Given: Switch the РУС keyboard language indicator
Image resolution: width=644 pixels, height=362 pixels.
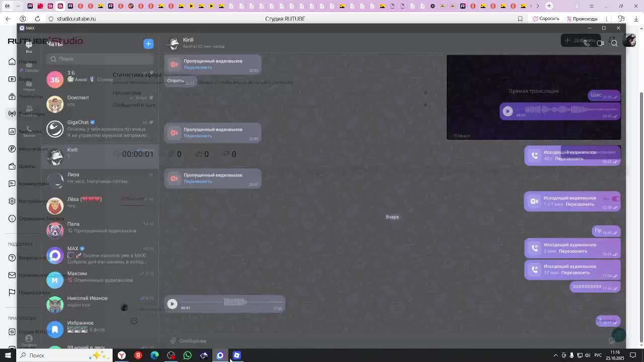Looking at the screenshot, I should tap(598, 355).
